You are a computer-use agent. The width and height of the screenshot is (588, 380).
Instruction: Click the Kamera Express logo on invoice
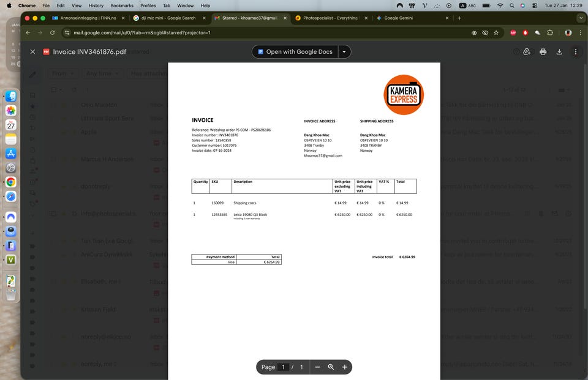click(x=404, y=94)
